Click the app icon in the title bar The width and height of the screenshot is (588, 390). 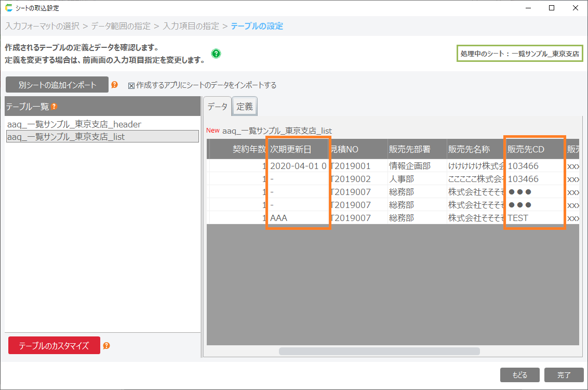[x=8, y=8]
